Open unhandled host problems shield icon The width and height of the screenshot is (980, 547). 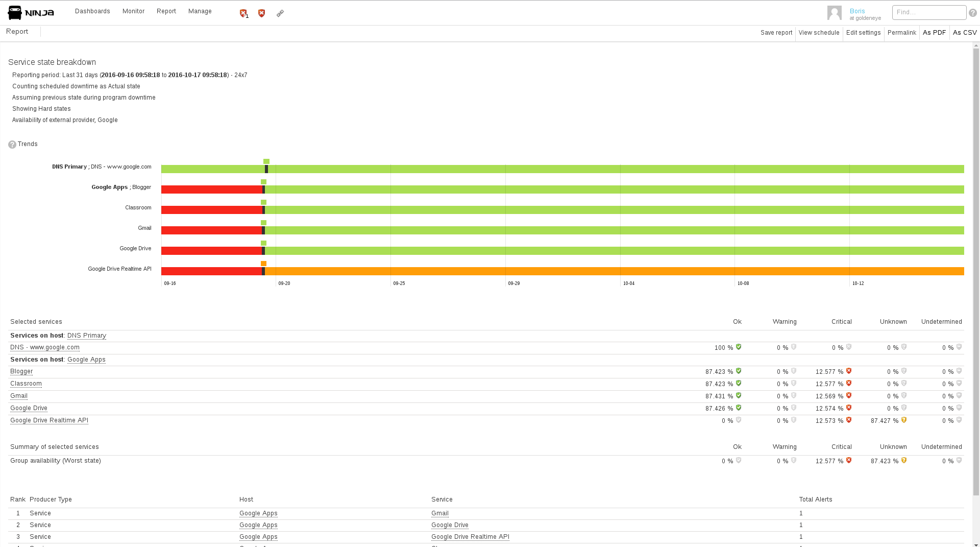[243, 13]
